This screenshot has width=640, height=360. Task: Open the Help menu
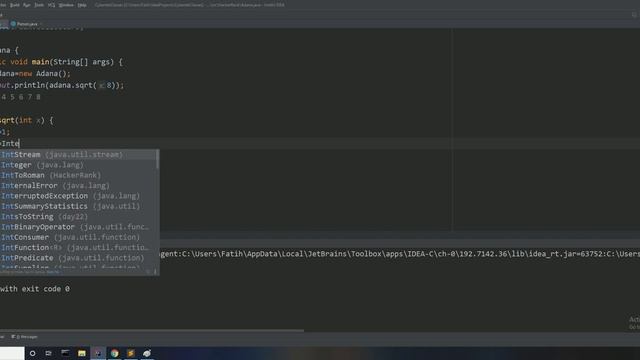(82, 5)
